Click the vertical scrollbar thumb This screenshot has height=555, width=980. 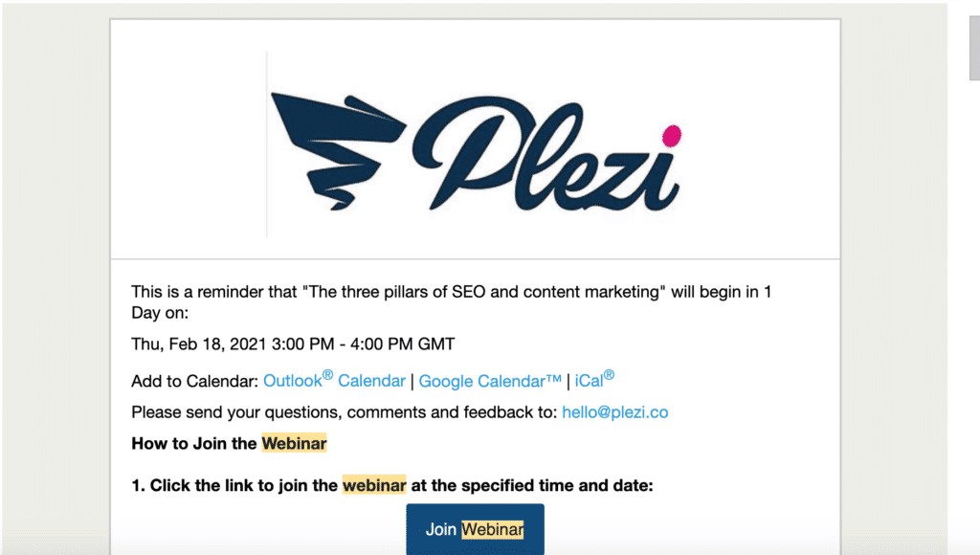tap(974, 48)
